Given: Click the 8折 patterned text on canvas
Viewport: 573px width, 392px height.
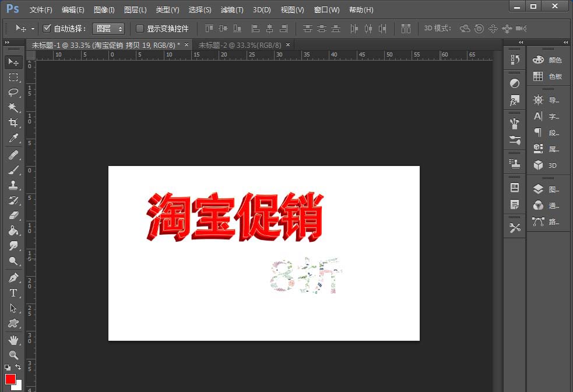Looking at the screenshot, I should 306,276.
